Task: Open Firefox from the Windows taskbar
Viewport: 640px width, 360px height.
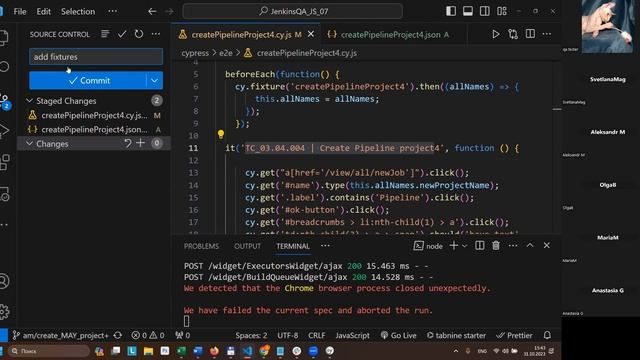Action: [x=214, y=351]
